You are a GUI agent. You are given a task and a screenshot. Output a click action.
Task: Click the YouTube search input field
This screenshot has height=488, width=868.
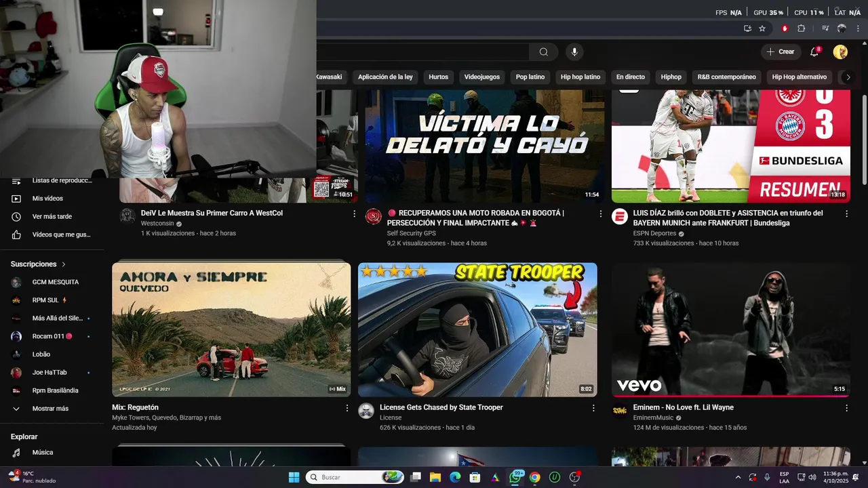pos(422,52)
